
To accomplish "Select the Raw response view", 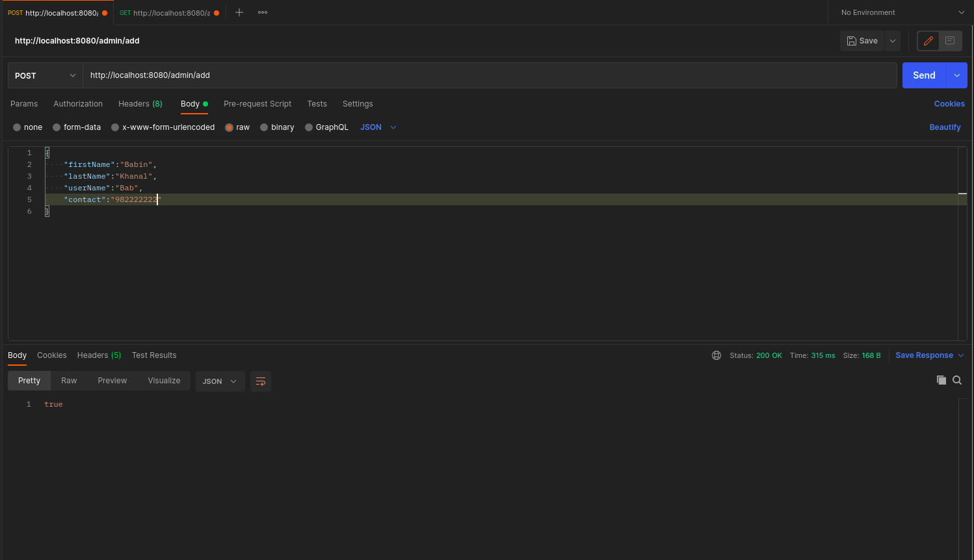I will (69, 381).
